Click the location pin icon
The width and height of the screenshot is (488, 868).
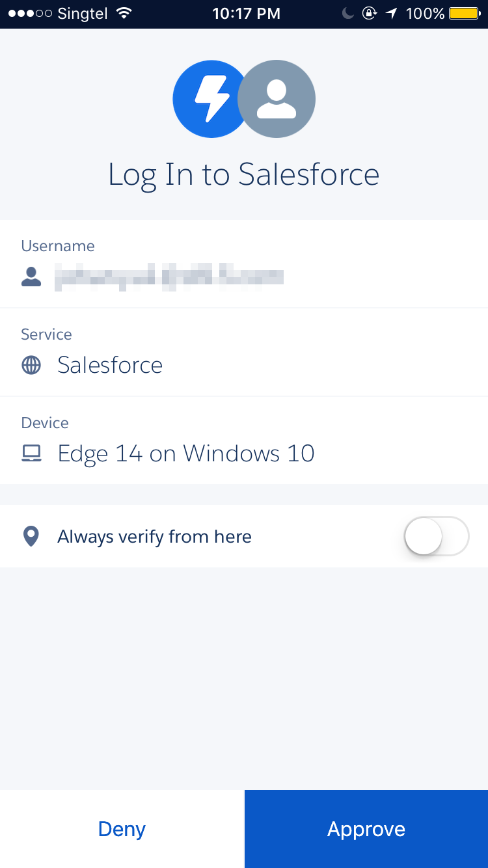click(29, 536)
